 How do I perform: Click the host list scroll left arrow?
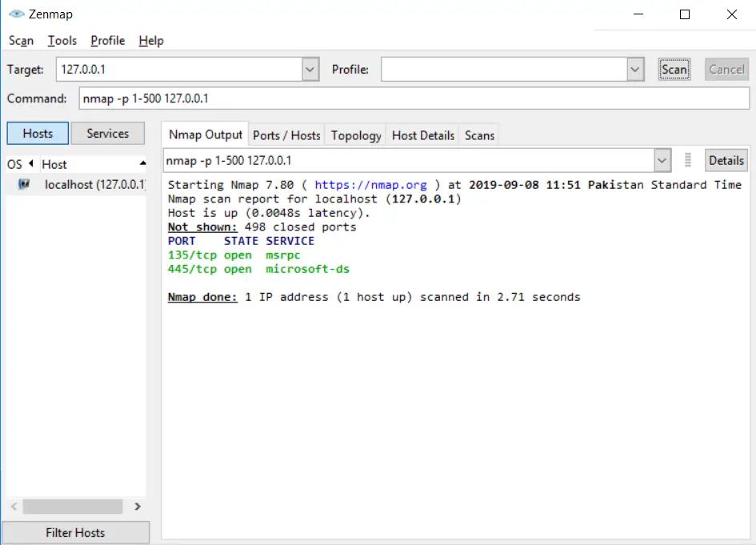tap(14, 507)
